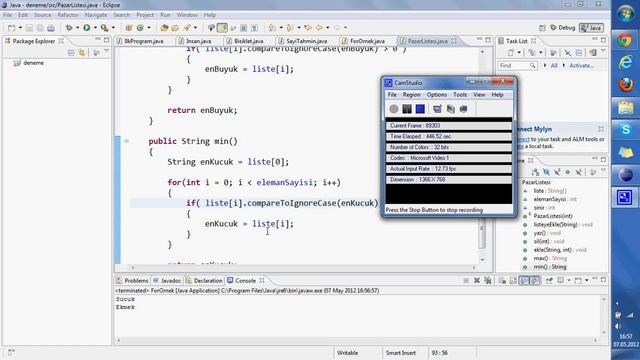
Task: Toggle Hide Static Members in Outline toolbar
Action: [x=557, y=172]
